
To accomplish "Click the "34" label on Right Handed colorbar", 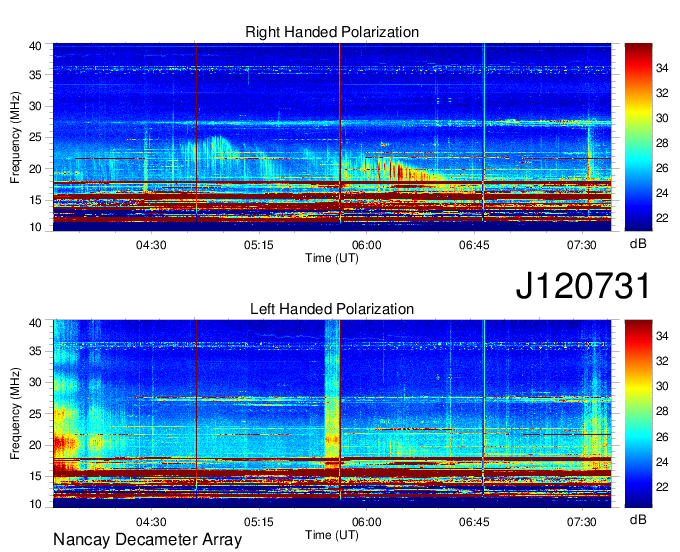I will coord(662,68).
